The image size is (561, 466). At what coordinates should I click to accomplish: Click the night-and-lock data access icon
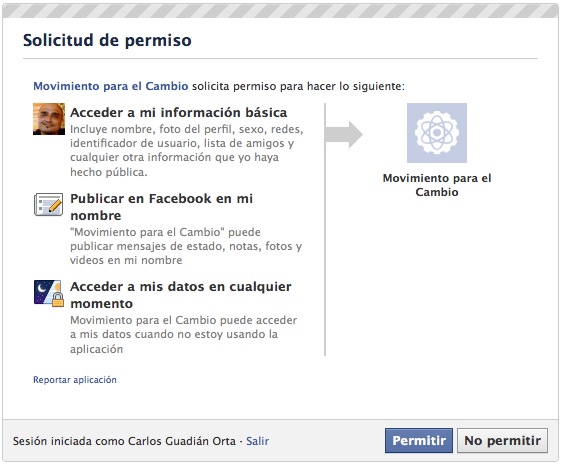tap(49, 293)
